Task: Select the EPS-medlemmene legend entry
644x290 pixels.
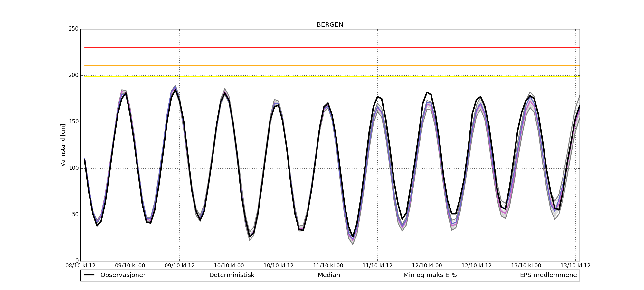Action: (541, 275)
